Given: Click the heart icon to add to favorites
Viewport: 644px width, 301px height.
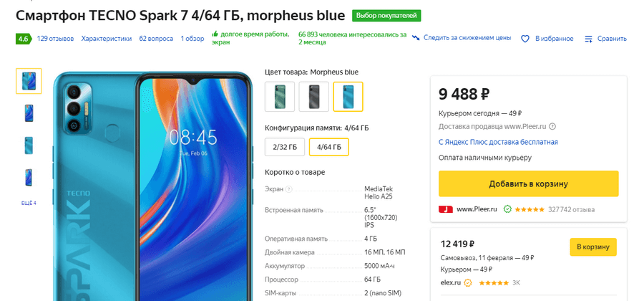Looking at the screenshot, I should click(525, 39).
